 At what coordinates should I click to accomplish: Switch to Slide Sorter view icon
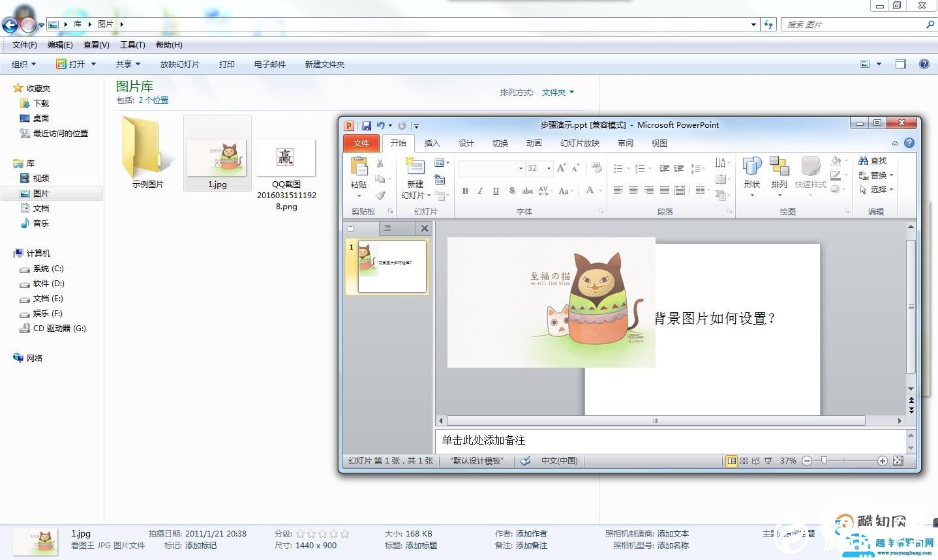coord(744,460)
